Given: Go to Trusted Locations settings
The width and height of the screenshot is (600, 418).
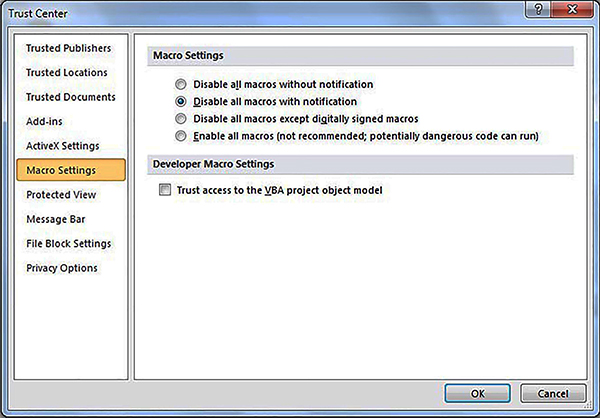Looking at the screenshot, I should pyautogui.click(x=67, y=73).
